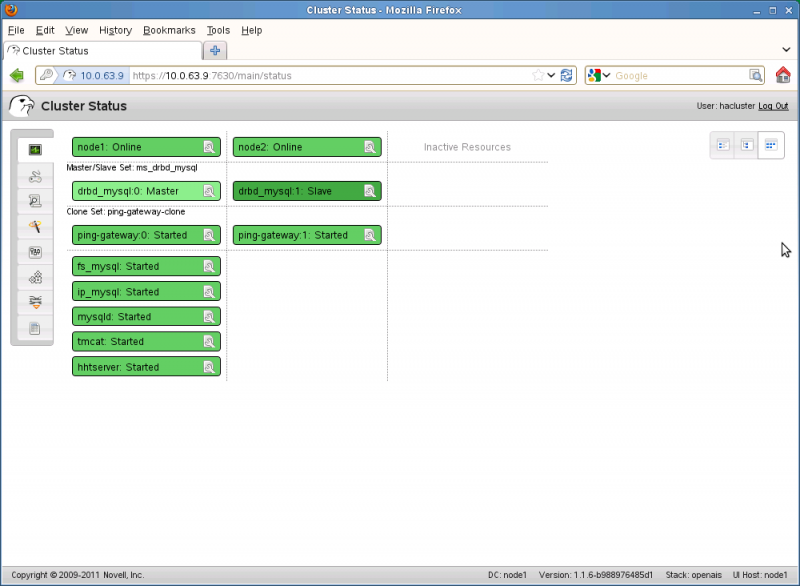Screen dimensions: 800x586
Task: Switch to summary list view
Action: pyautogui.click(x=722, y=145)
